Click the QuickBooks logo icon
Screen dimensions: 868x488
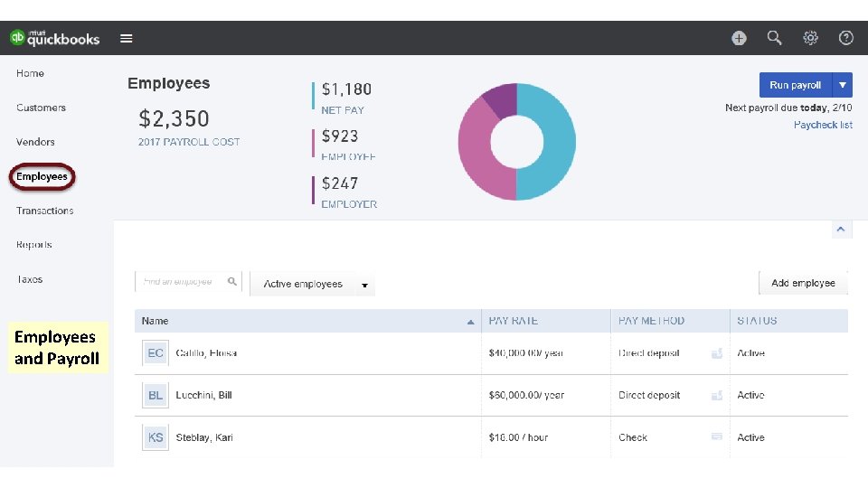coord(17,38)
